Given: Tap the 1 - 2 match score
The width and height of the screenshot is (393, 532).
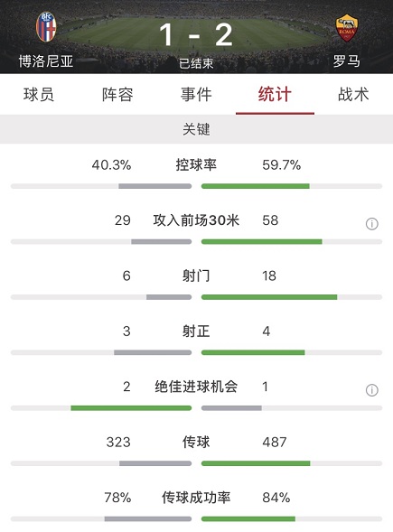Looking at the screenshot, I should point(196,34).
